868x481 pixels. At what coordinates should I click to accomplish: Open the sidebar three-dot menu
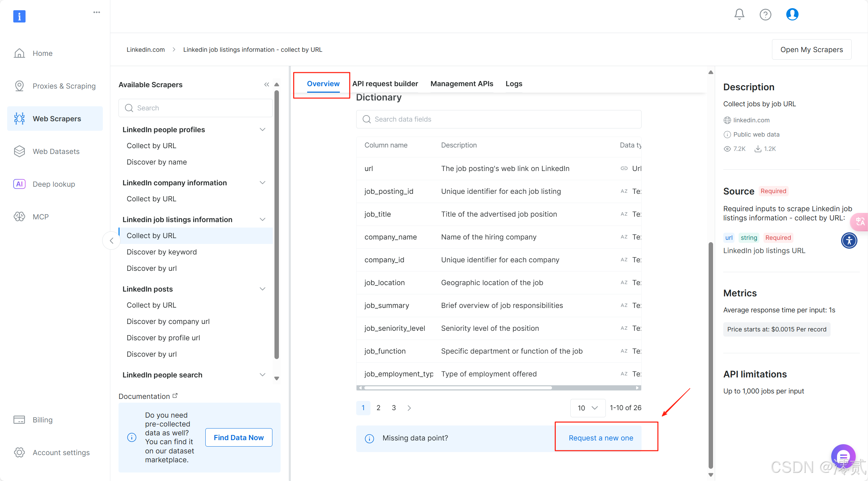click(97, 12)
